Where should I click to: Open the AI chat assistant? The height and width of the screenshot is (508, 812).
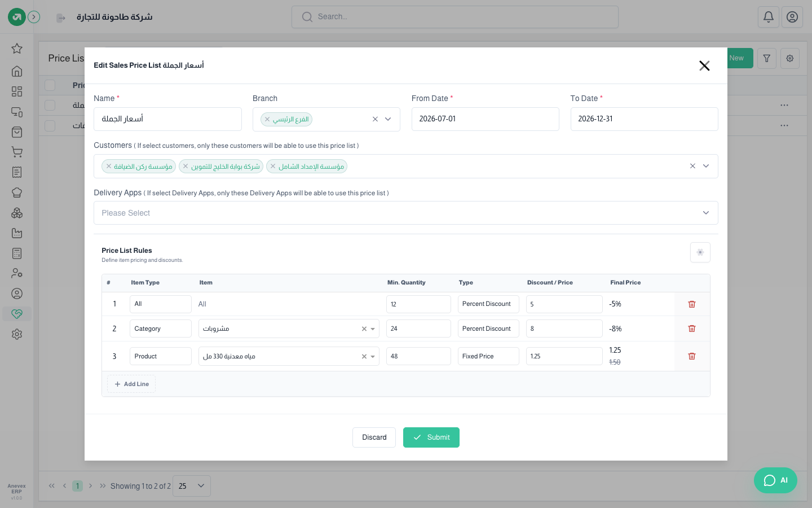[x=775, y=480]
